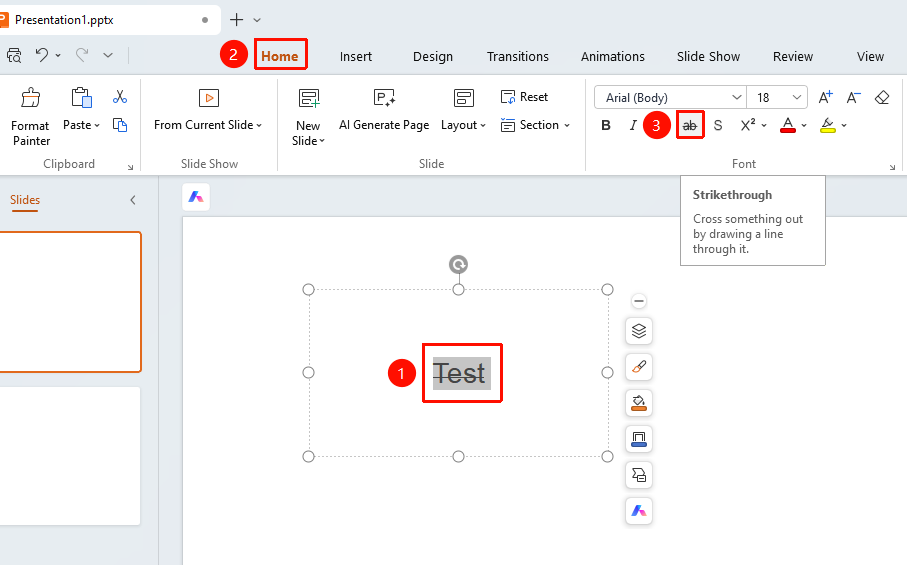Open the Transitions tab
907x565 pixels.
coord(518,56)
